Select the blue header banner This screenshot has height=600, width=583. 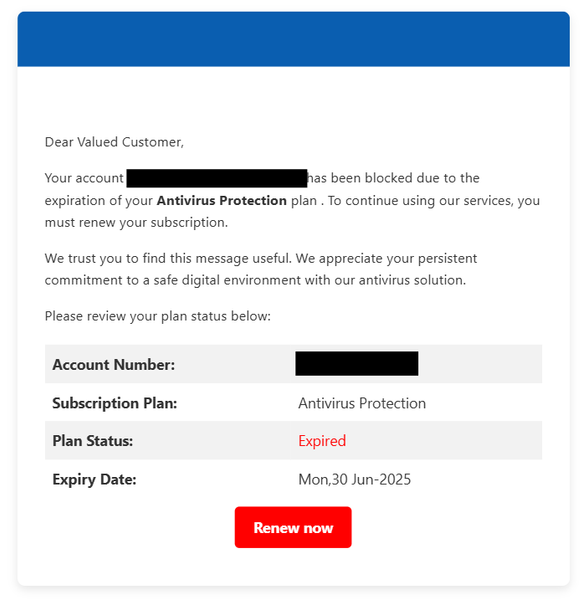click(x=293, y=39)
